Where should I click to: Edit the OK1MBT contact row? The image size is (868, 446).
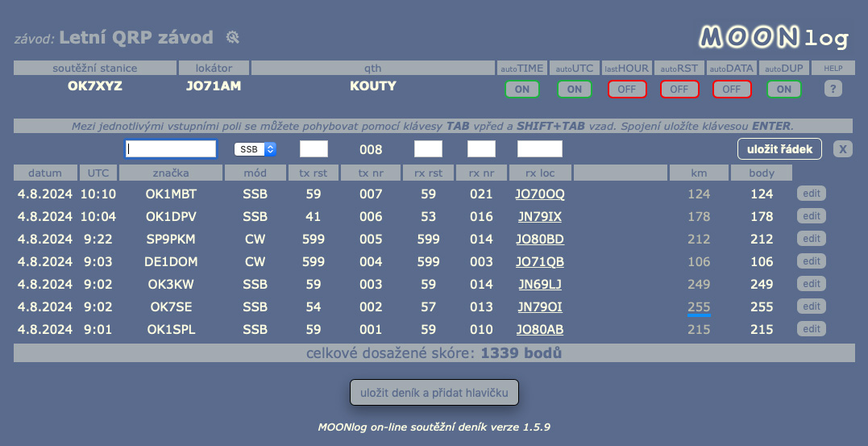tap(812, 194)
